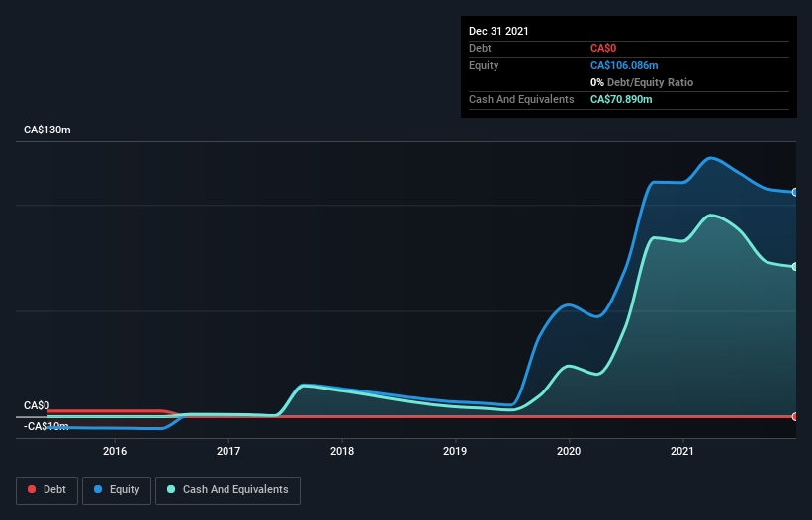The width and height of the screenshot is (812, 520).
Task: Click the tooltip Cash And Equivalents row label
Action: (x=521, y=99)
